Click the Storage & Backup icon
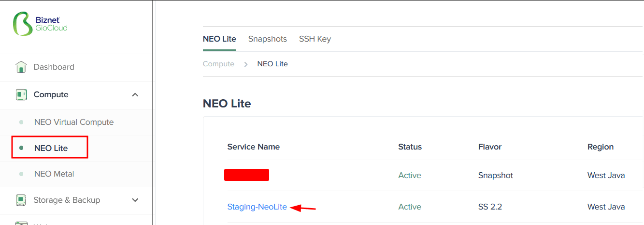 [x=21, y=200]
